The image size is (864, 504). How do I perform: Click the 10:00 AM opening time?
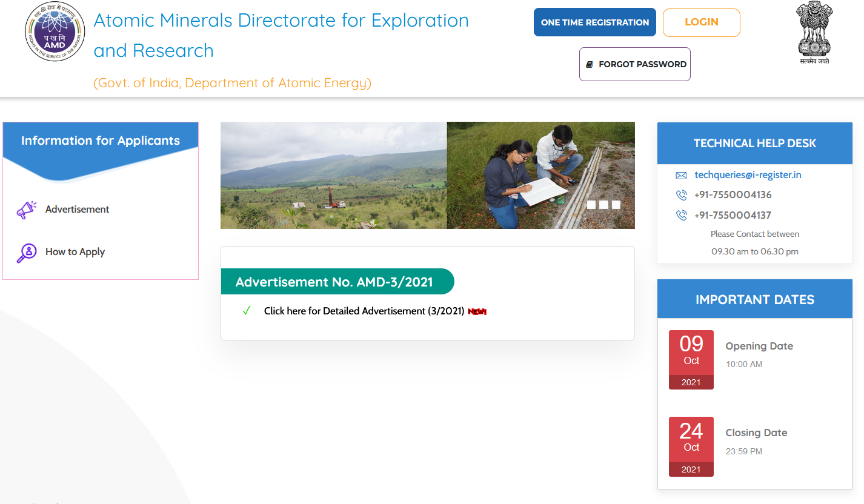[744, 364]
